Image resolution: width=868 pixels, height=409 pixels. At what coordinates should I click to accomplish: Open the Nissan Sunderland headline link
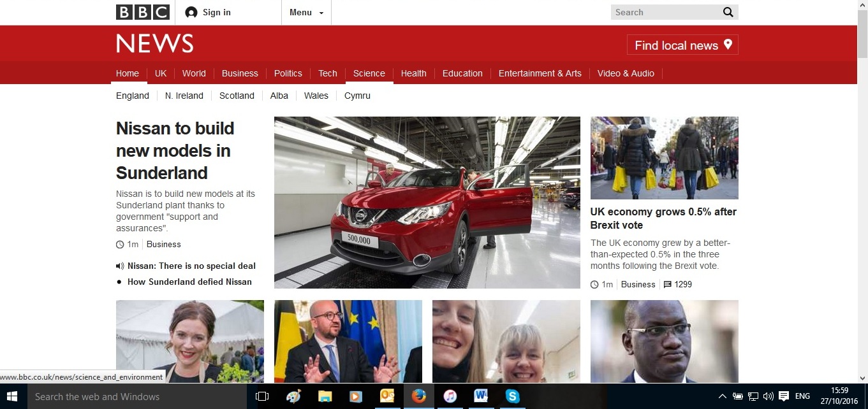[x=175, y=150]
